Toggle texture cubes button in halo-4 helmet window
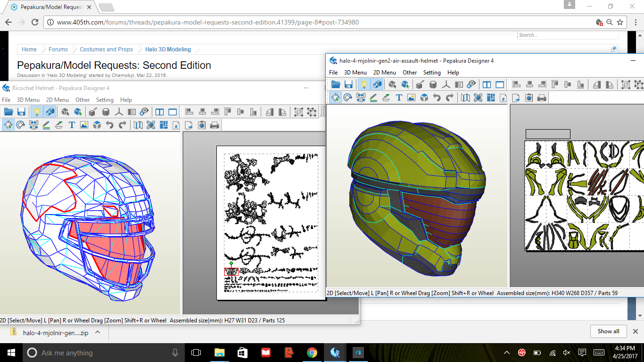Image resolution: width=644 pixels, height=362 pixels. click(377, 84)
